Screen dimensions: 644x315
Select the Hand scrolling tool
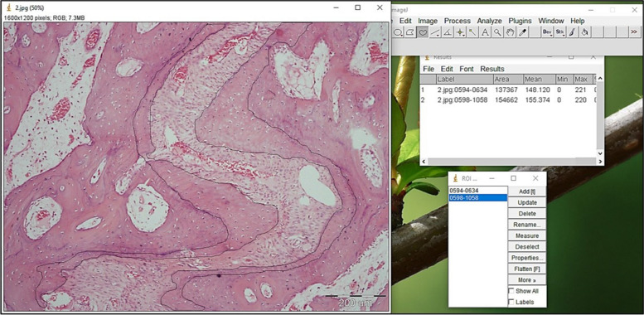click(x=510, y=32)
